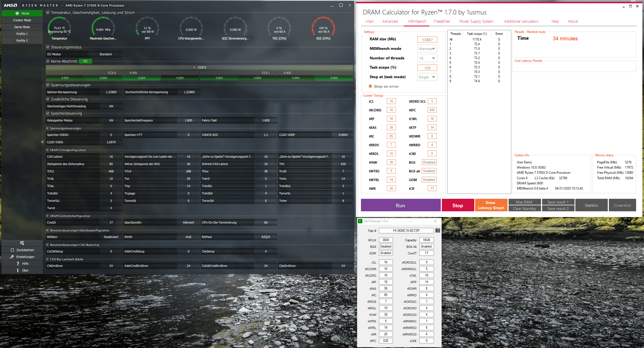The height and width of the screenshot is (348, 644).
Task: Open the MEMbench mode dropdown
Action: [x=427, y=49]
